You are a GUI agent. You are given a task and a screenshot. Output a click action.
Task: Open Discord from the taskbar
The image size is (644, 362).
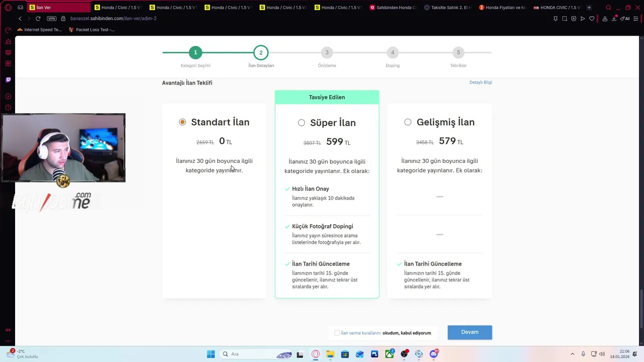click(x=434, y=354)
